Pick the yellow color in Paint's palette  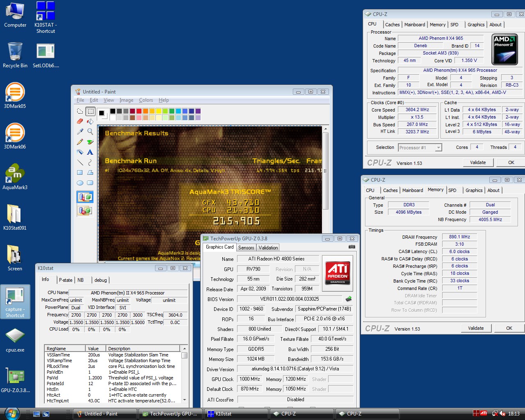click(x=159, y=111)
